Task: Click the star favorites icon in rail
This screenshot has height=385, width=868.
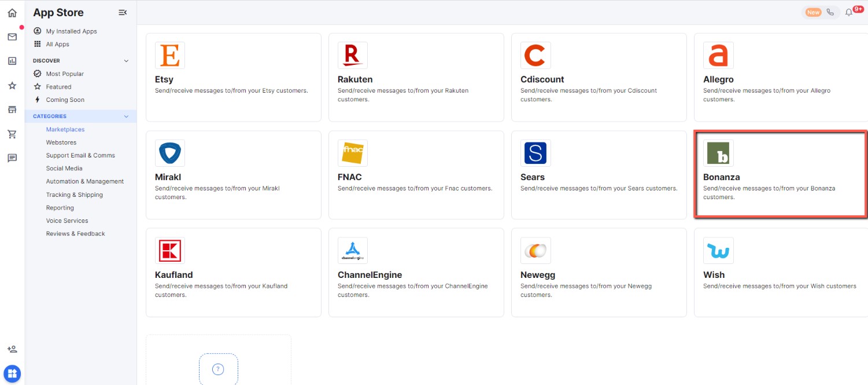Action: tap(12, 86)
